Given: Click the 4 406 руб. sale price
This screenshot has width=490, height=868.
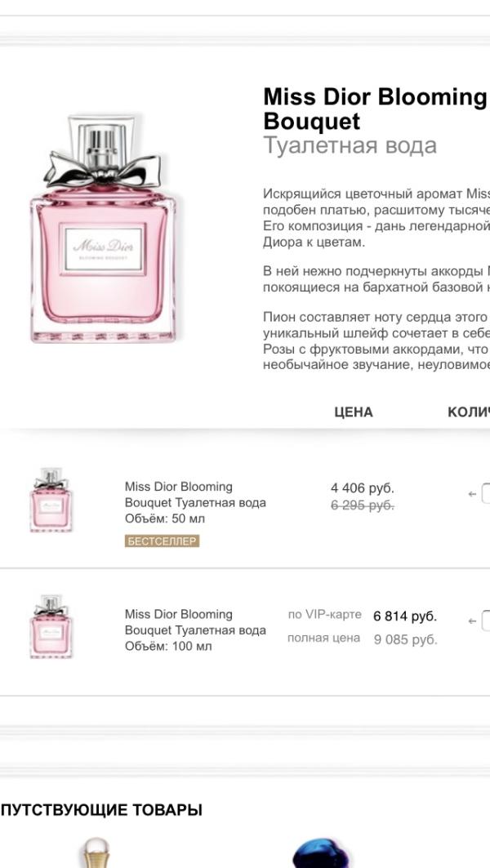Looking at the screenshot, I should [x=362, y=488].
